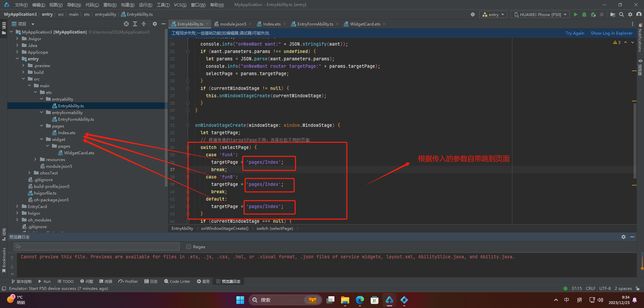The image size is (644, 308).
Task: Open editor tab list three-dot menu
Action: [633, 24]
